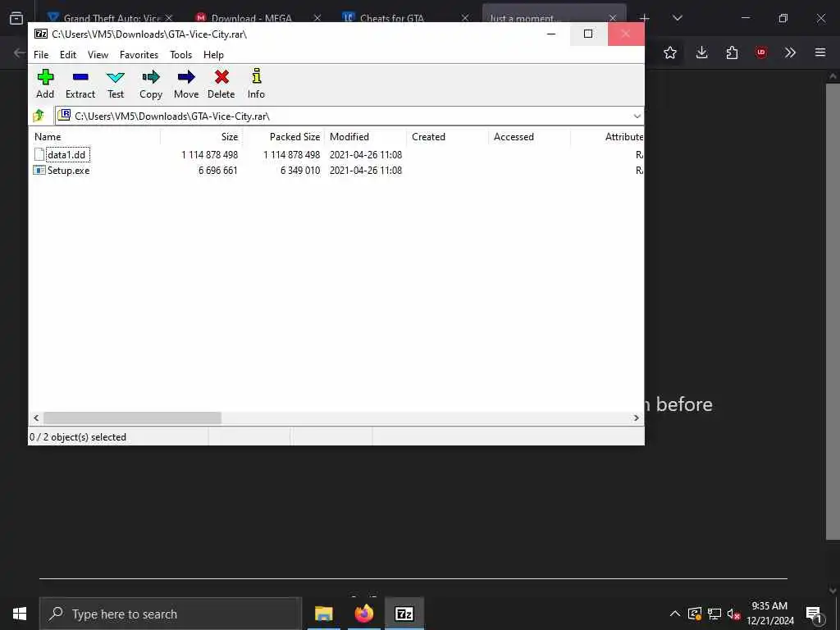Open the File menu

pos(41,55)
